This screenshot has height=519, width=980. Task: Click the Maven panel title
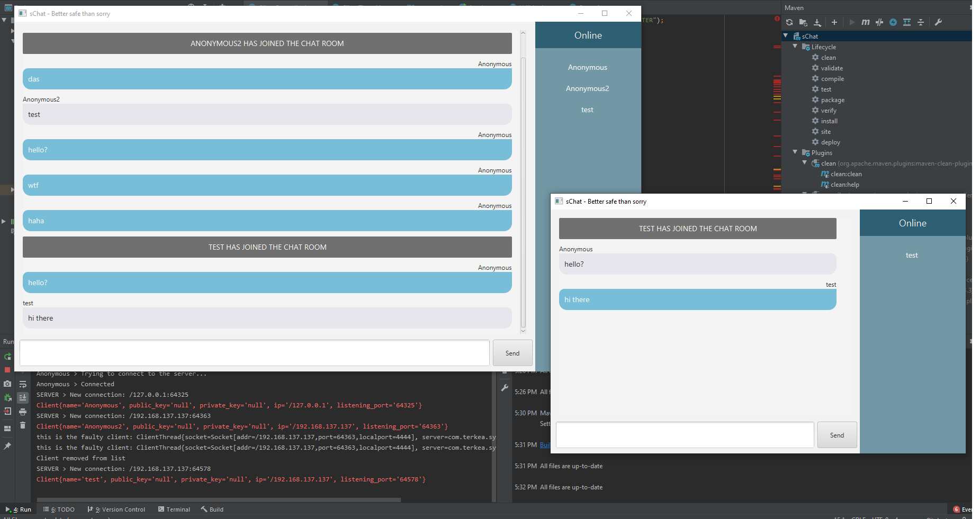tap(794, 8)
